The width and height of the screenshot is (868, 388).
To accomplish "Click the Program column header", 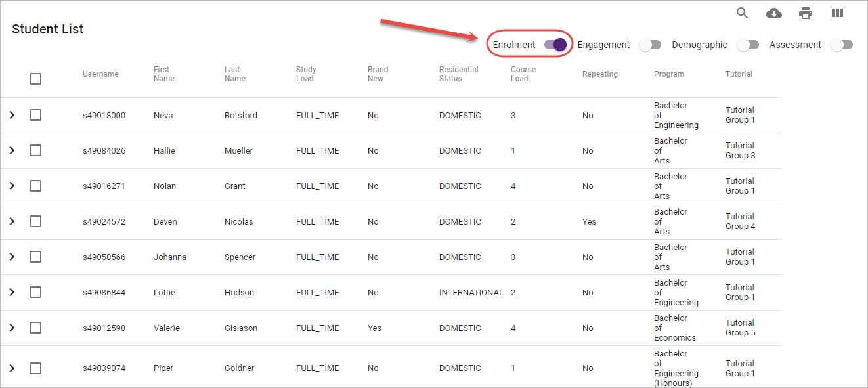I will pyautogui.click(x=668, y=74).
